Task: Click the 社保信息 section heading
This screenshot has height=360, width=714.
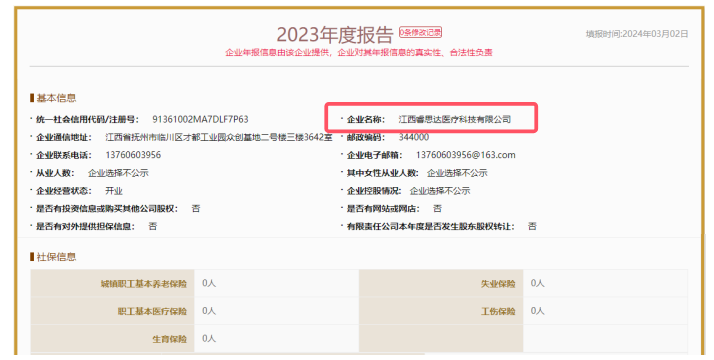Action: 56,257
